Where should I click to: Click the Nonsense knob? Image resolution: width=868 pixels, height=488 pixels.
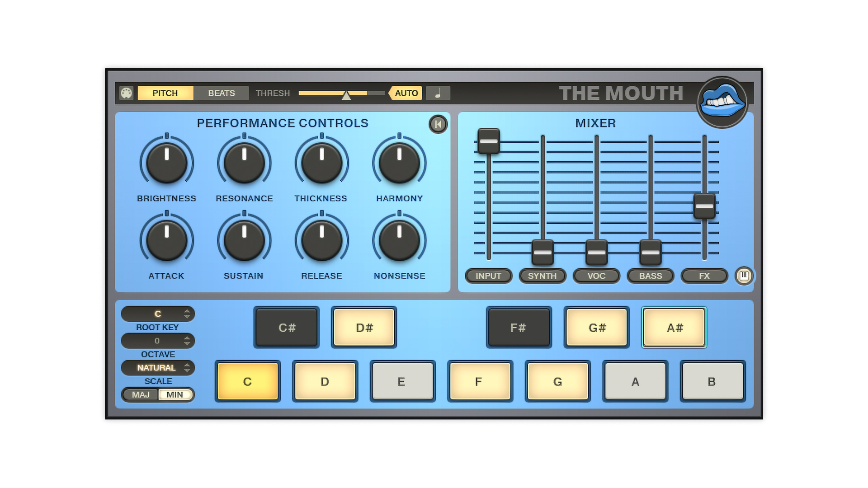[399, 241]
